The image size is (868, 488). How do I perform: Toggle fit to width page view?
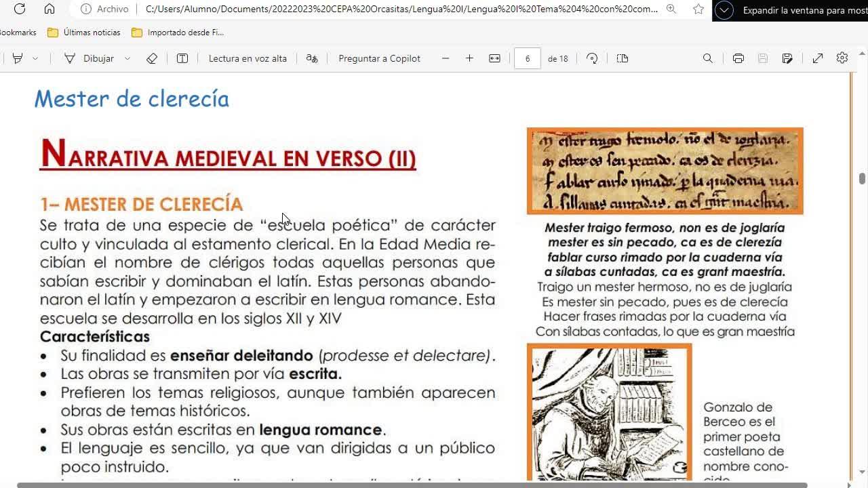[494, 58]
